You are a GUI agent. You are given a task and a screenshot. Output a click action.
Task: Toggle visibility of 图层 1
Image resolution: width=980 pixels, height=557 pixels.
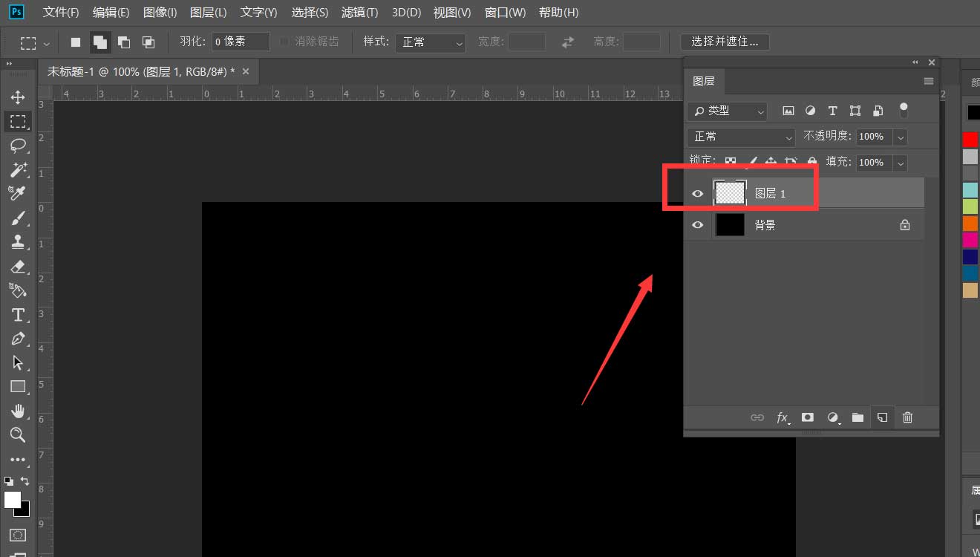coord(697,192)
